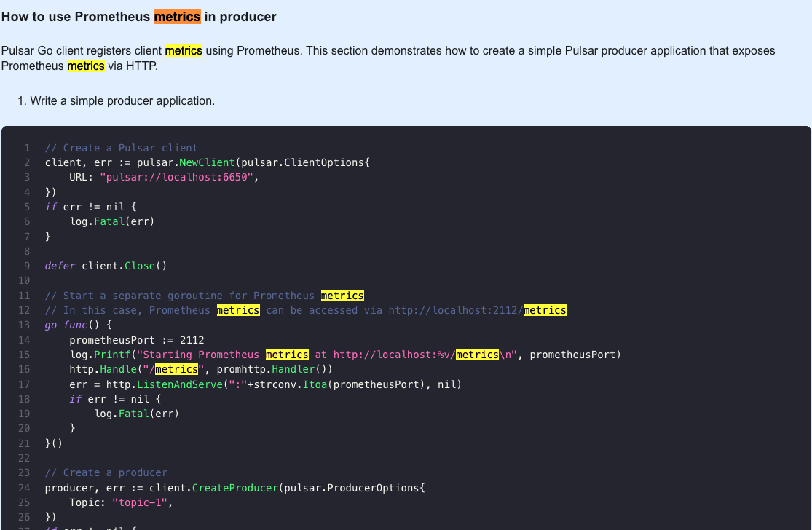Click the "}()" on line 21

[x=53, y=443]
